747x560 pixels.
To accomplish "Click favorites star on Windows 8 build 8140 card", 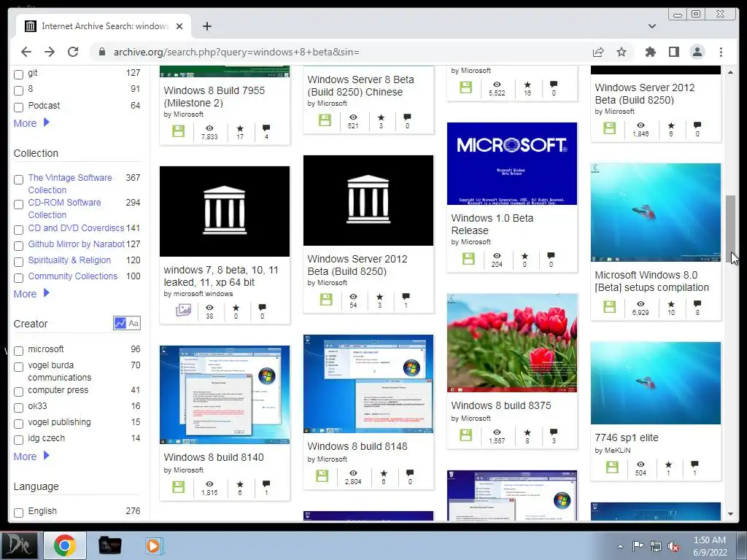I will (x=239, y=484).
